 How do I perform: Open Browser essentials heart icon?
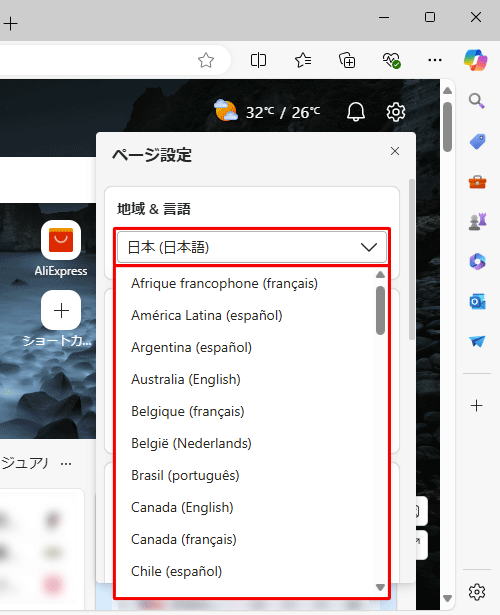pyautogui.click(x=391, y=60)
